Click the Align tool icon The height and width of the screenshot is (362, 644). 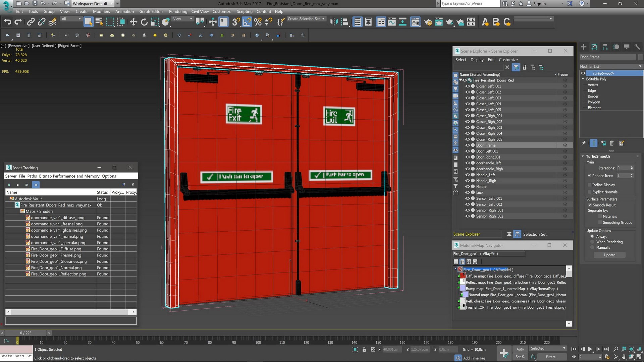click(x=345, y=22)
